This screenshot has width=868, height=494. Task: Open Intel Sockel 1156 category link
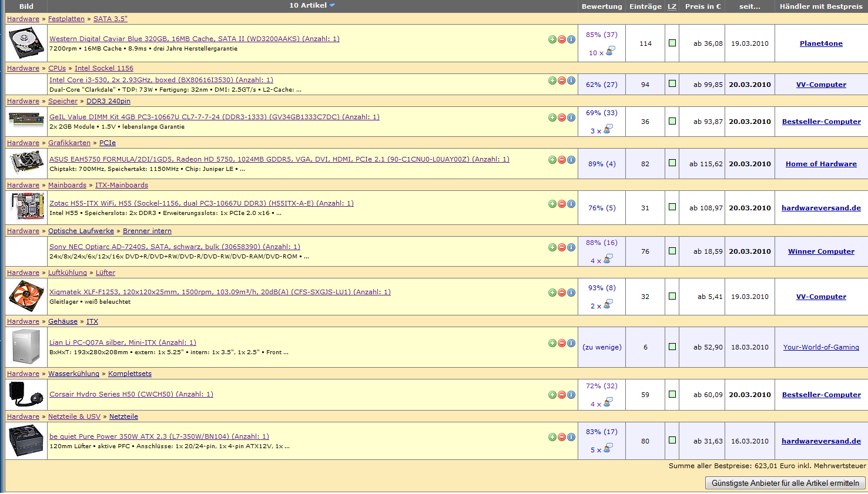click(x=104, y=68)
